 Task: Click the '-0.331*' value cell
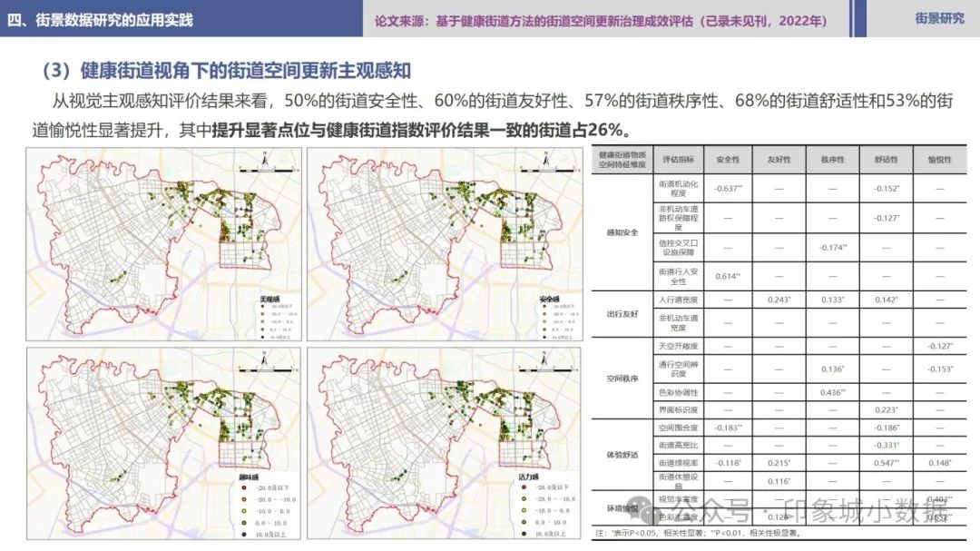(887, 445)
